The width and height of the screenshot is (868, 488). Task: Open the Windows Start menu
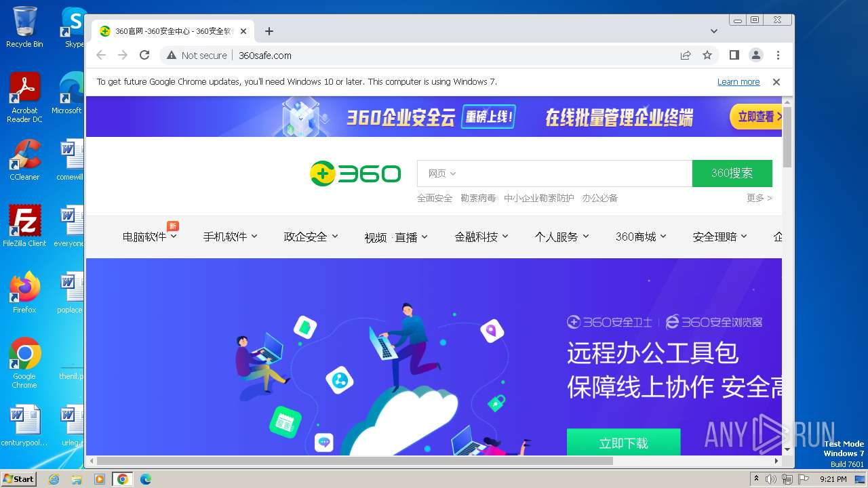click(18, 479)
